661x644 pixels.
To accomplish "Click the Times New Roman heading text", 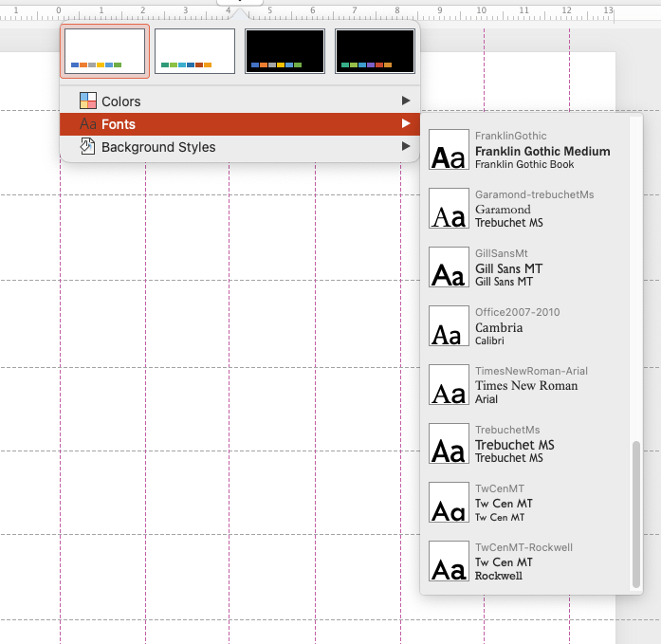I will pos(526,386).
